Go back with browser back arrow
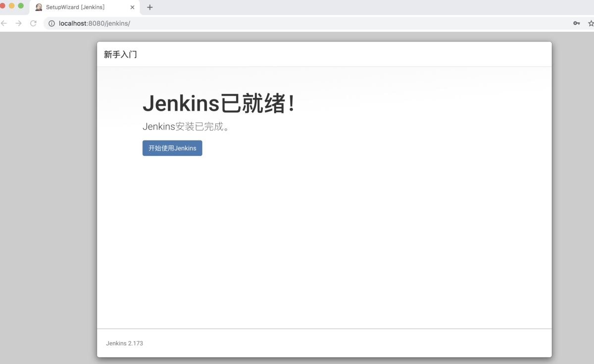594x364 pixels. (x=4, y=23)
